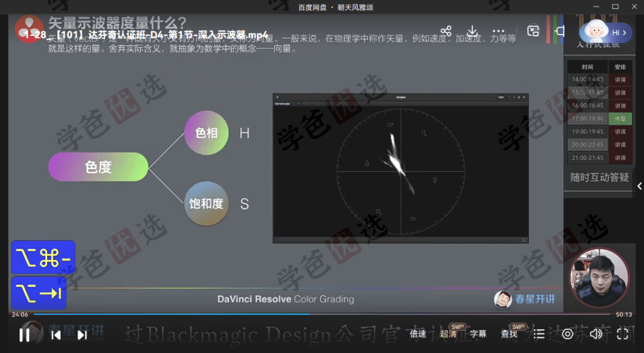
Task: Click the green 休息 schedule cell
Action: pos(619,118)
